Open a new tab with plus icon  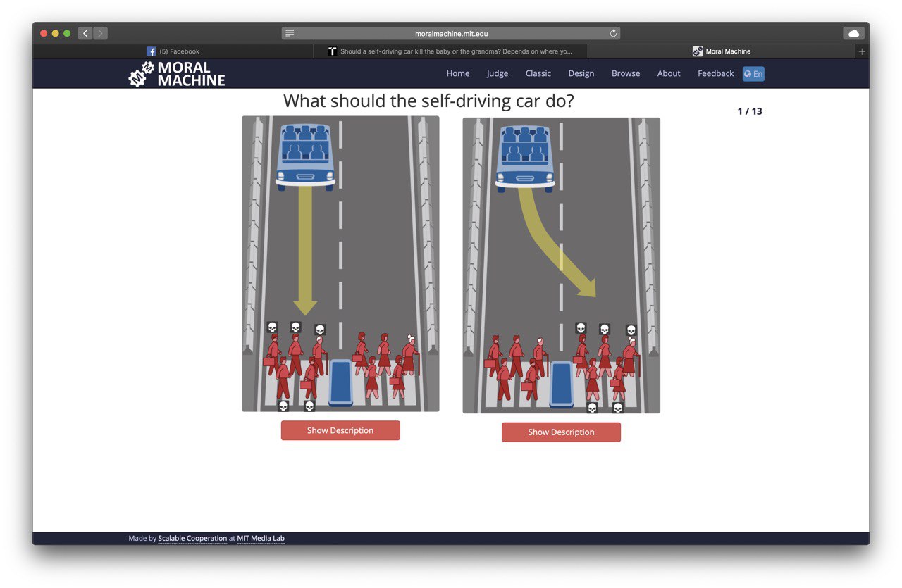pos(862,51)
